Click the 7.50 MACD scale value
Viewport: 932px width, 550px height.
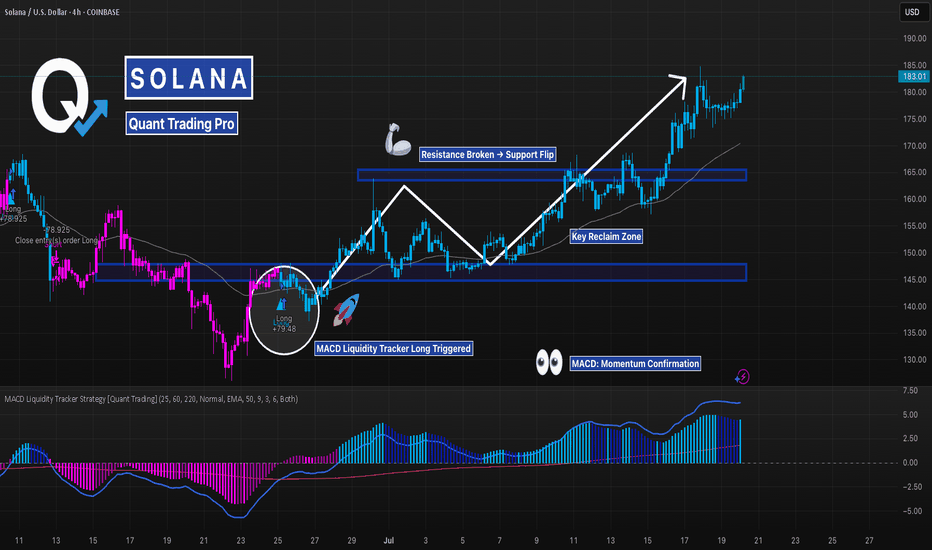click(910, 391)
